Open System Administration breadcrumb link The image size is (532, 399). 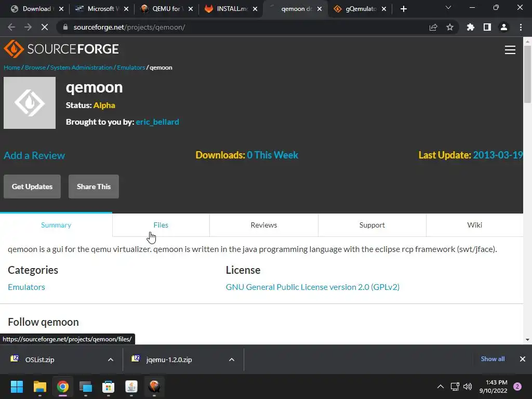pos(81,68)
